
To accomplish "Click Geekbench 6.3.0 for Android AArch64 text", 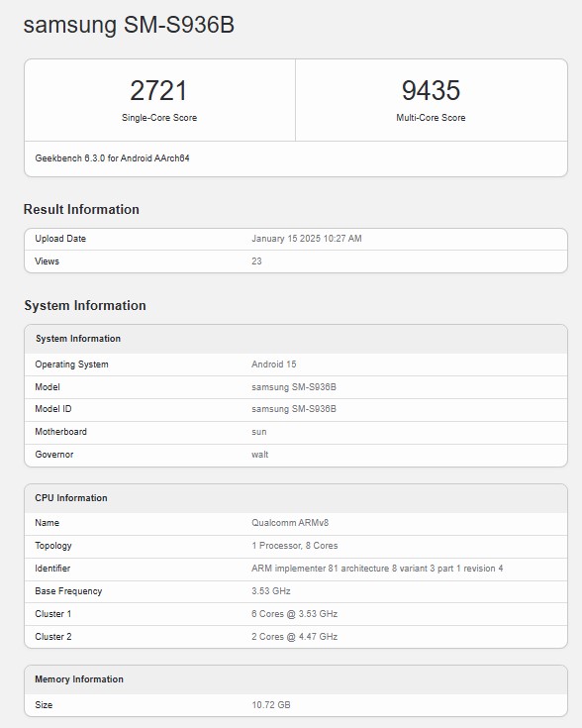I will pos(112,158).
